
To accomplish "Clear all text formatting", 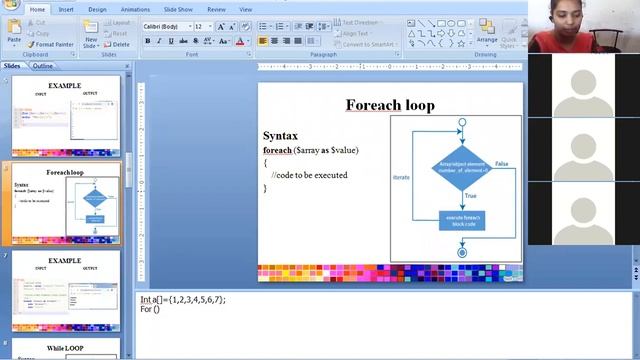I will 245,27.
